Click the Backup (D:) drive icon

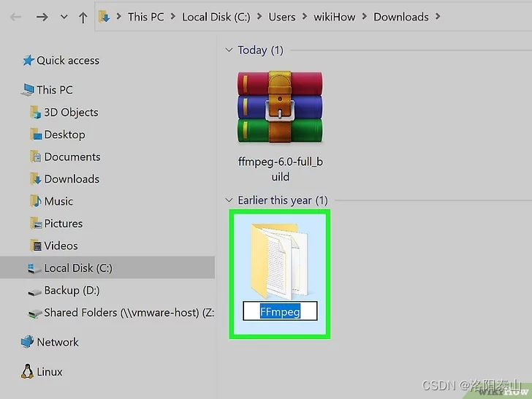pyautogui.click(x=34, y=292)
